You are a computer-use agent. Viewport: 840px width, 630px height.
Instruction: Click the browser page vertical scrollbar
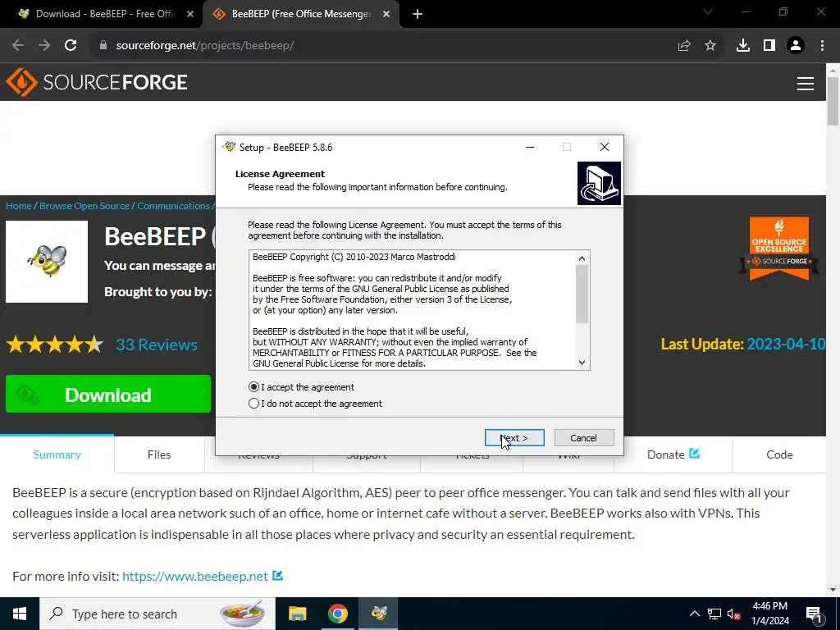point(833,101)
